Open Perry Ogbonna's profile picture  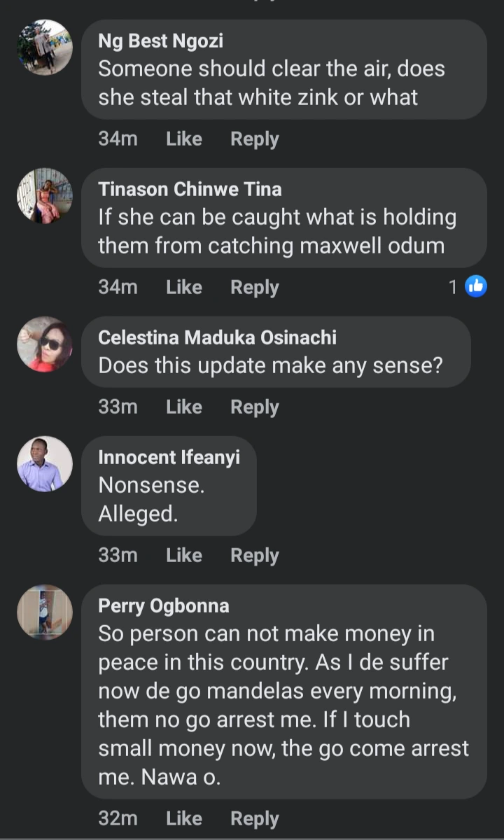[45, 612]
